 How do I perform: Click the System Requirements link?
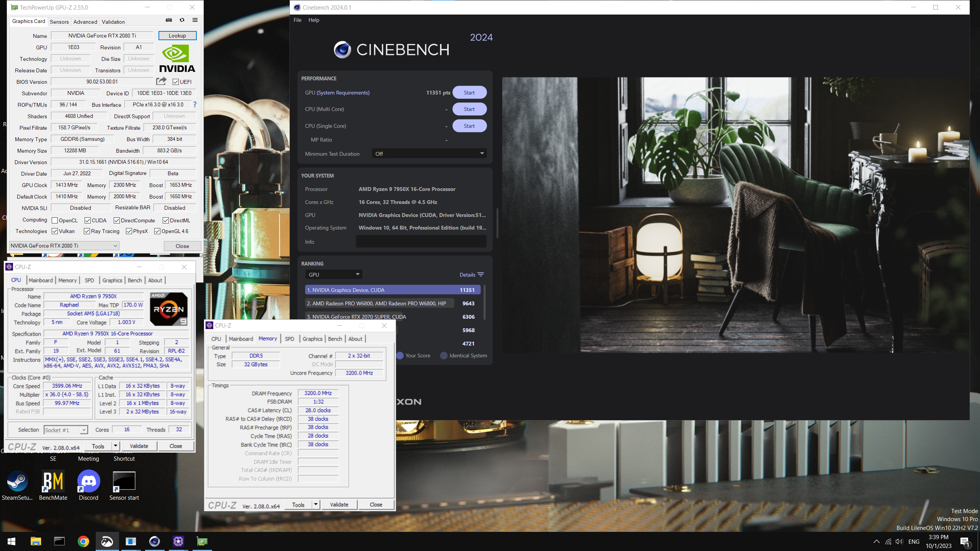click(343, 93)
